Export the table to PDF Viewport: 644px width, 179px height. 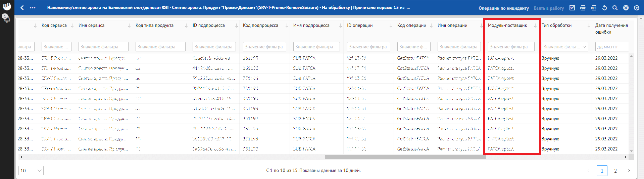[583, 8]
